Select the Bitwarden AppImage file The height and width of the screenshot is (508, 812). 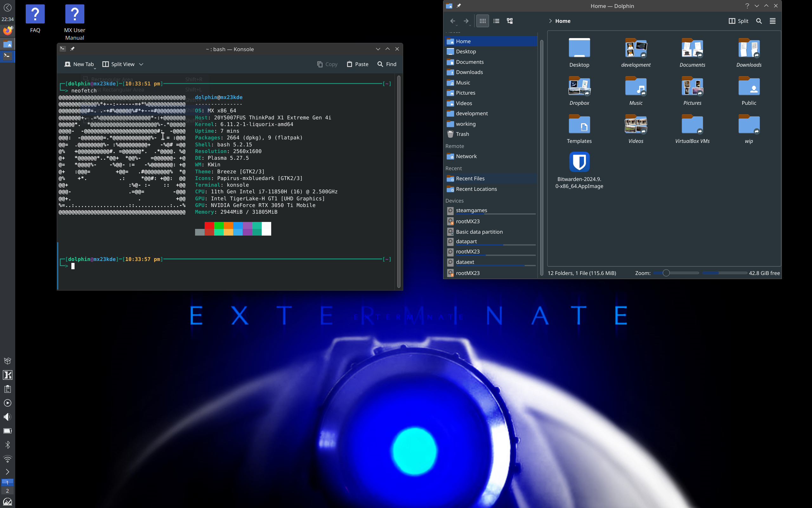click(580, 171)
